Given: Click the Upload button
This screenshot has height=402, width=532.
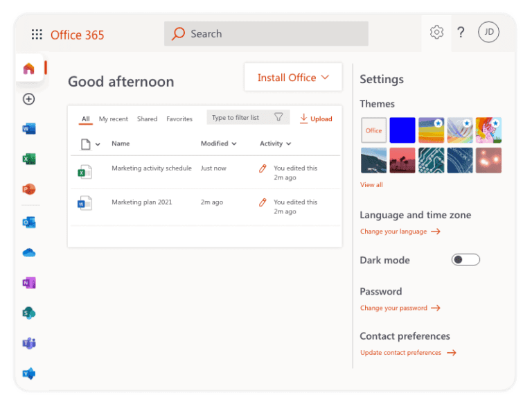Looking at the screenshot, I should [316, 119].
